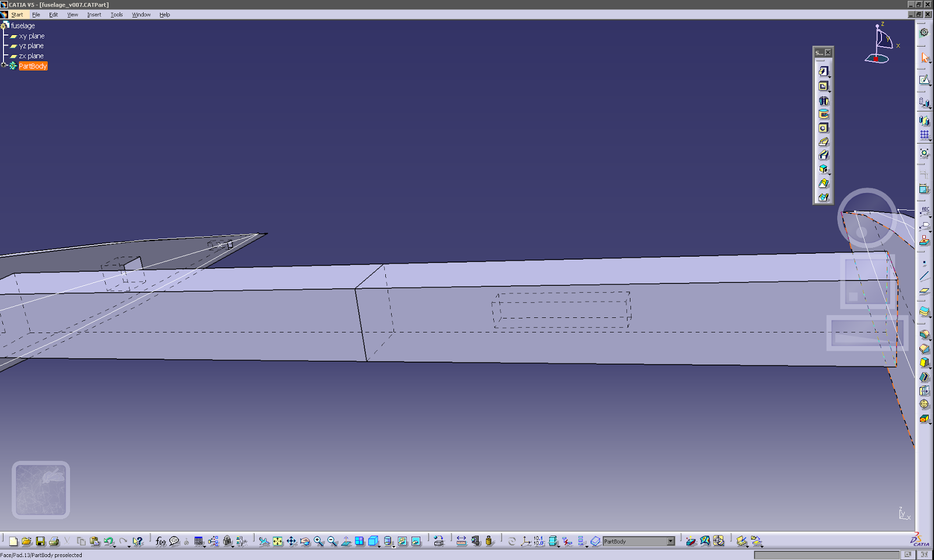Select yz plane in the tree

point(32,46)
